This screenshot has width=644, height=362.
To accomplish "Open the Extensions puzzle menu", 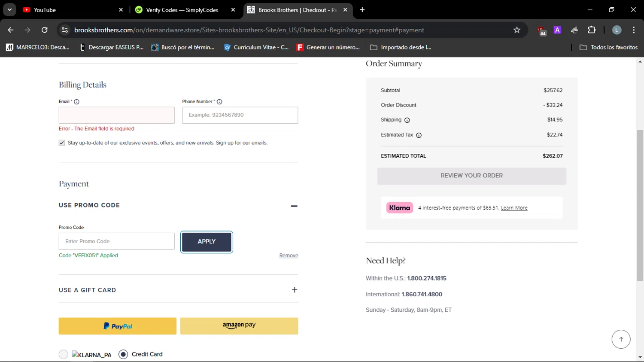I will 592,30.
